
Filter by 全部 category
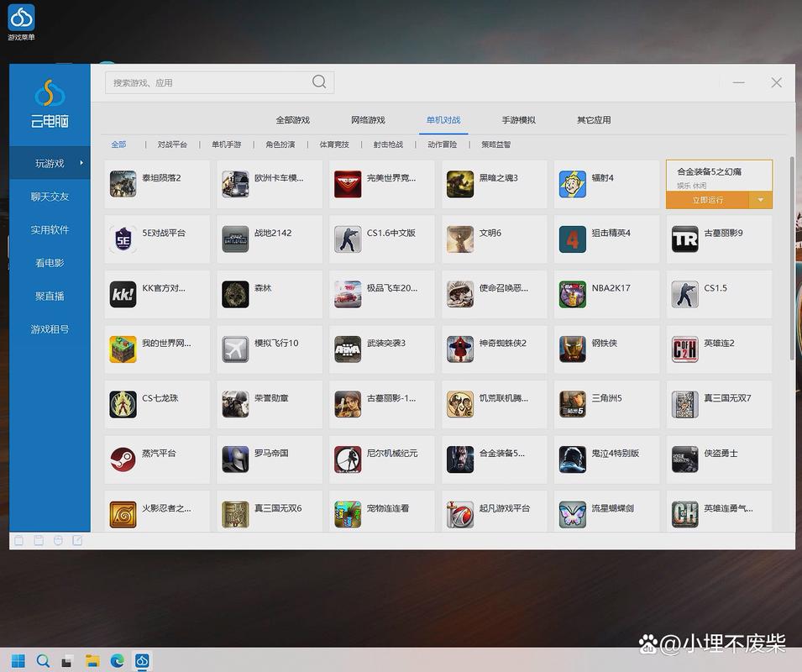click(118, 144)
